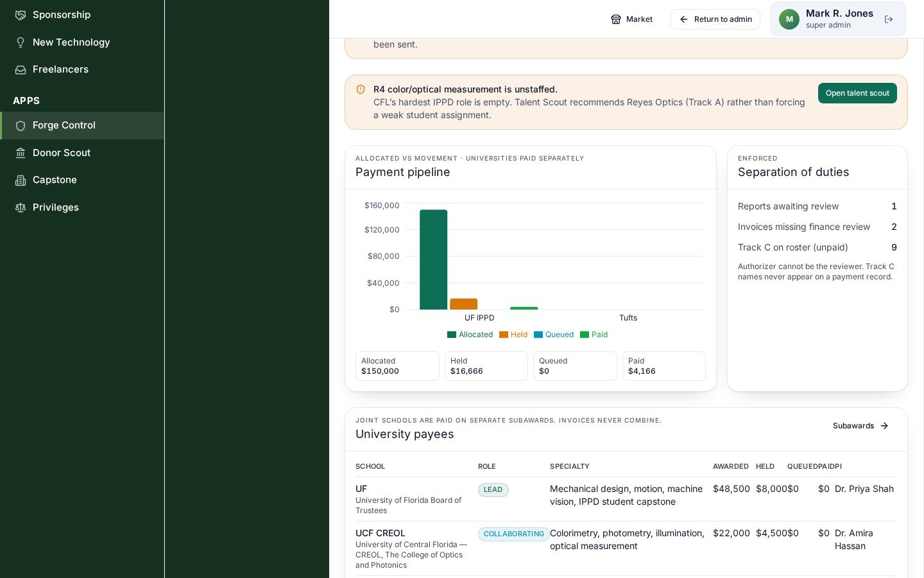This screenshot has width=924, height=578.
Task: Click the Sponsorship handshake icon
Action: point(21,15)
